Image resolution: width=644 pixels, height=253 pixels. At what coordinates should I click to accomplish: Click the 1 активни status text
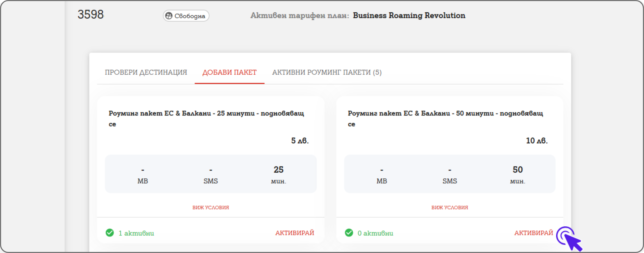(x=136, y=233)
